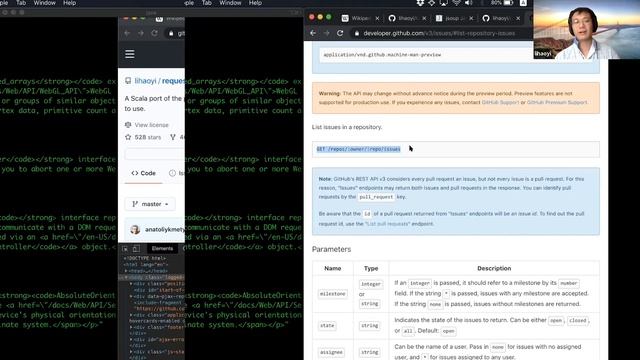Switch to the lihaoyi GitHub tab after jsoup

pyautogui.click(x=500, y=18)
